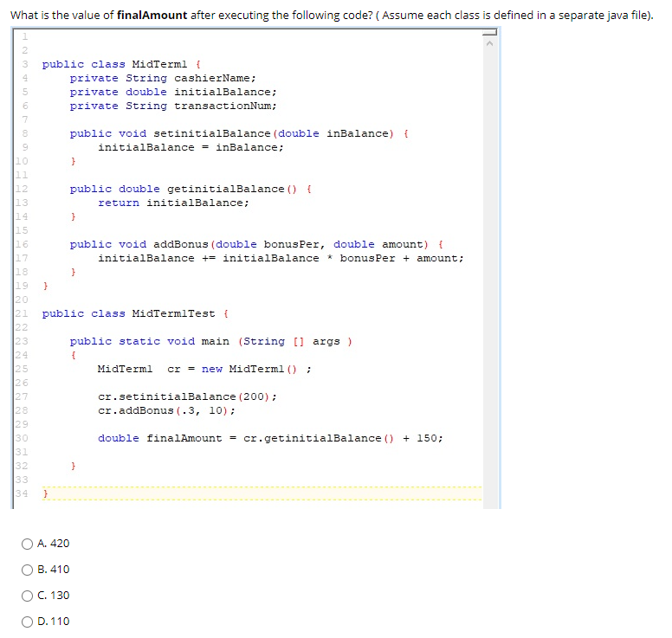Select answer option A. 420
The width and height of the screenshot is (672, 638).
point(27,544)
